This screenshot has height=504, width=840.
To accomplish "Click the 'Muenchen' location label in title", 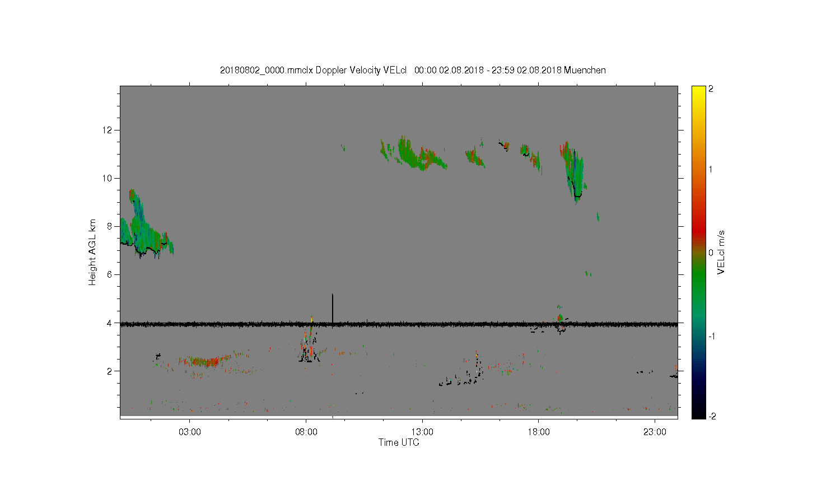I will pos(585,71).
